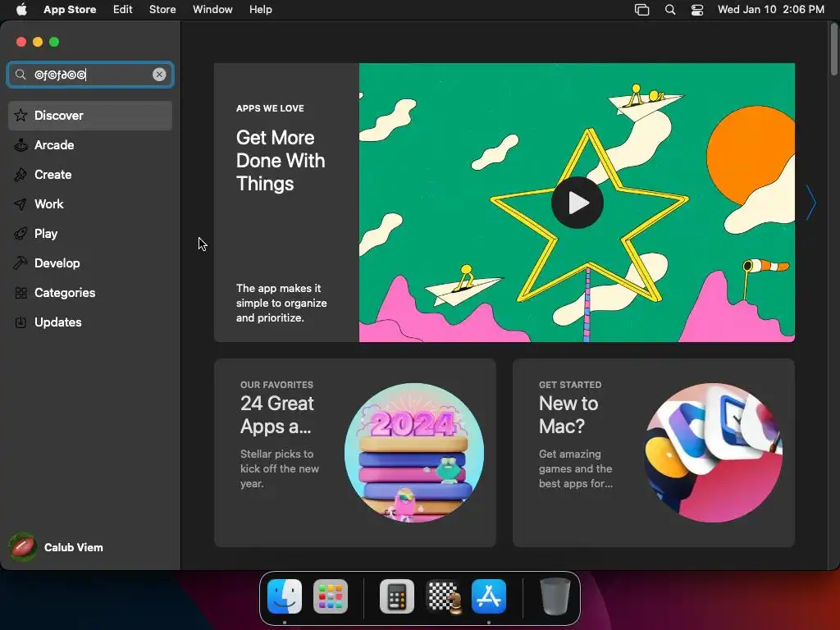Click the Develop hammer icon
This screenshot has height=630, width=840.
point(21,263)
